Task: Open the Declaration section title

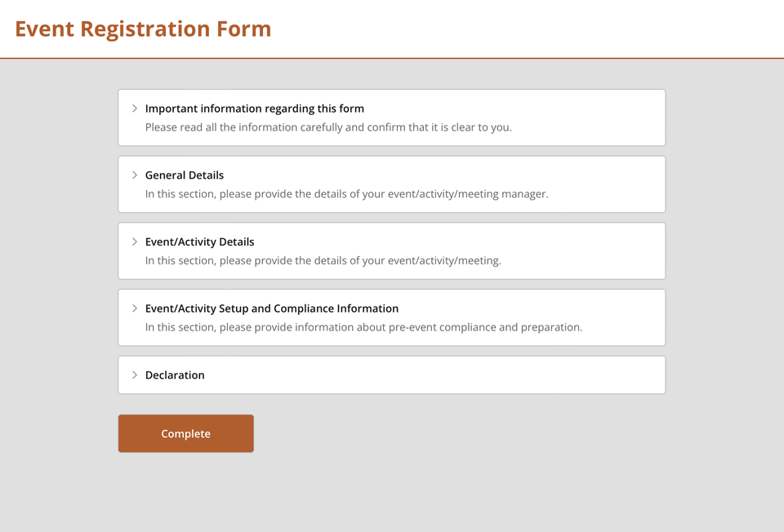Action: tap(175, 375)
